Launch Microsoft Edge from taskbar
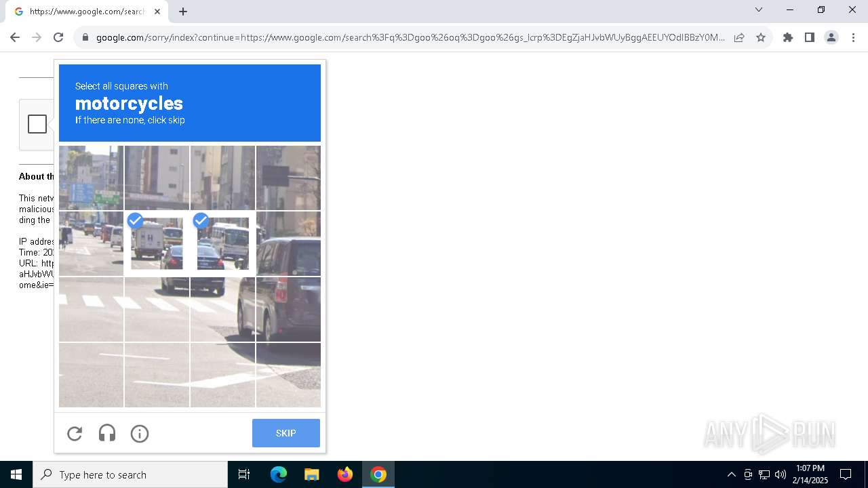 (279, 474)
